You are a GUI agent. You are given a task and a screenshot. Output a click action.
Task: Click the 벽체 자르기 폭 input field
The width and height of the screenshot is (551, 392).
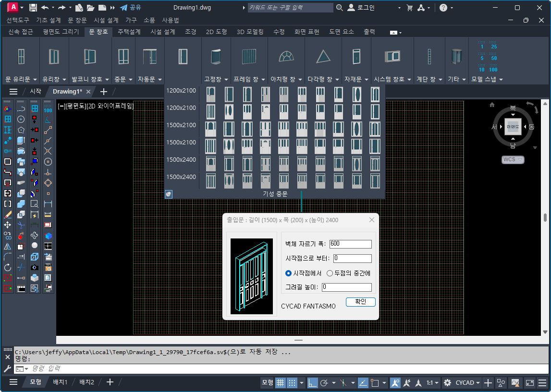point(350,244)
